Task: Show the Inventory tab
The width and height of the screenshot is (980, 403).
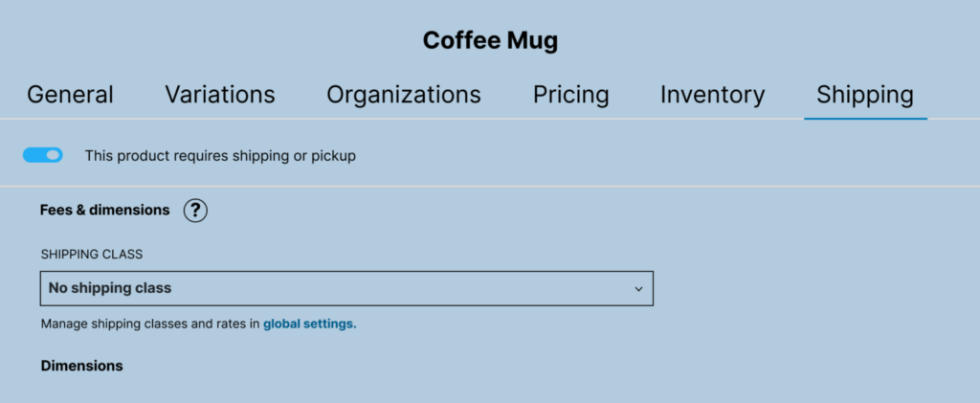Action: (712, 95)
